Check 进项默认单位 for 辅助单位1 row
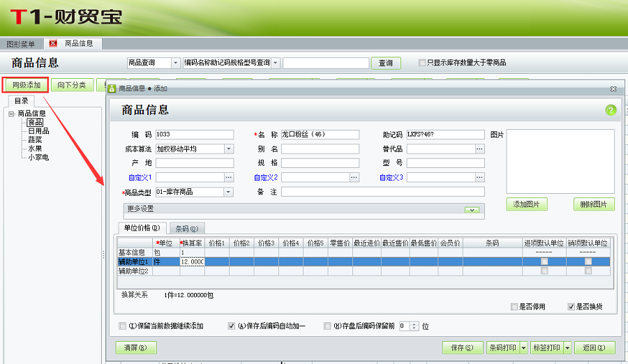 click(x=544, y=261)
